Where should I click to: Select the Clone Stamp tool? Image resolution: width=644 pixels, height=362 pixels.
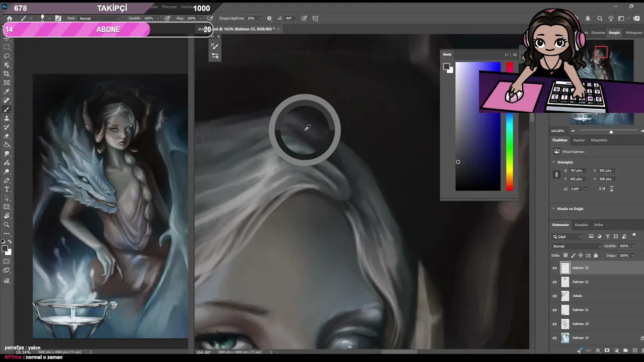click(7, 119)
